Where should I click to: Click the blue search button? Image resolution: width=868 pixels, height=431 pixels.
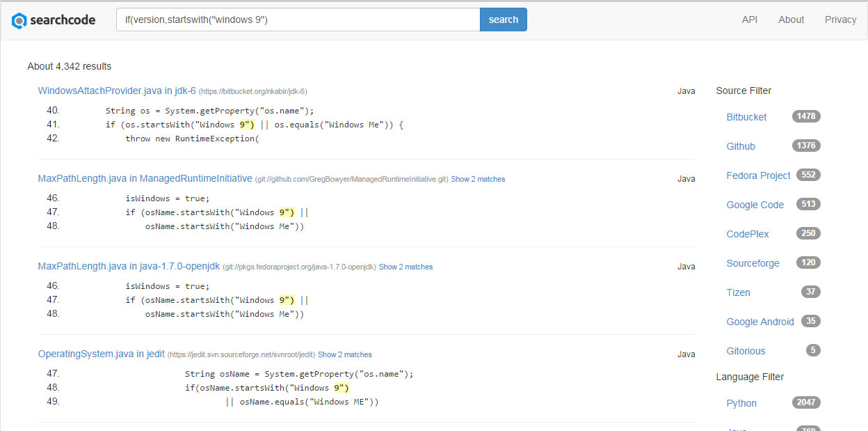(x=504, y=19)
